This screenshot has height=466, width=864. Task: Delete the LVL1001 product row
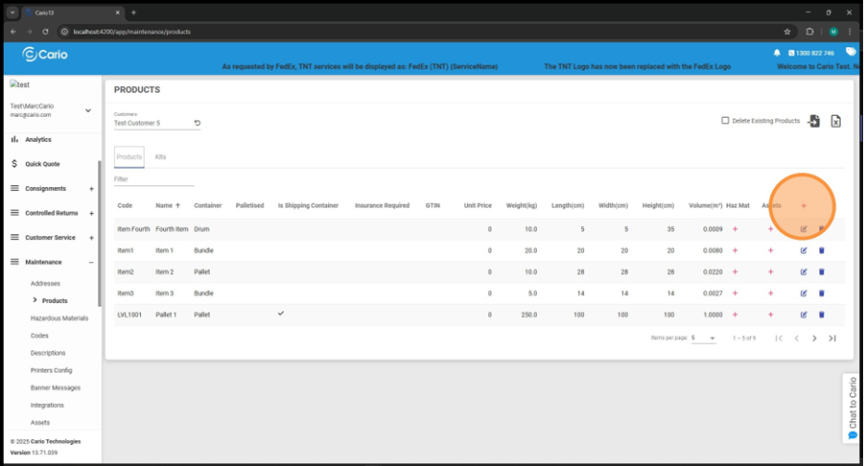point(822,314)
